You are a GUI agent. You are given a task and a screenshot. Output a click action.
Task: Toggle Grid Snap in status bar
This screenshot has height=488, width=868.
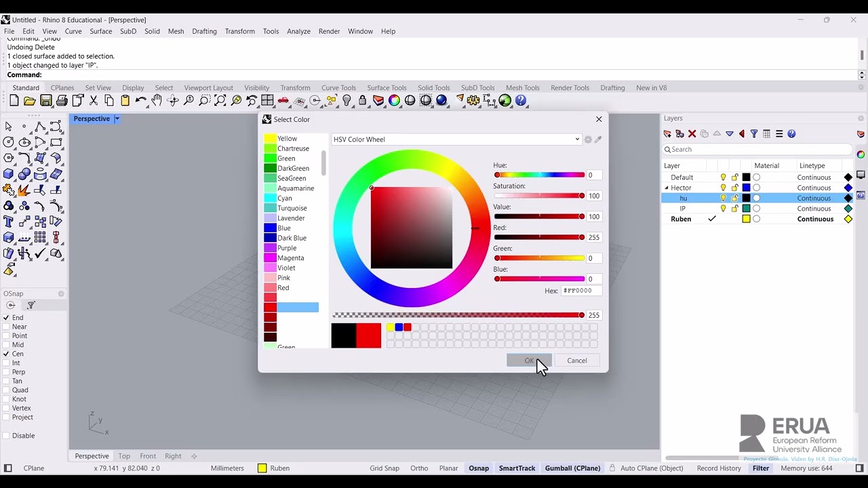point(384,468)
